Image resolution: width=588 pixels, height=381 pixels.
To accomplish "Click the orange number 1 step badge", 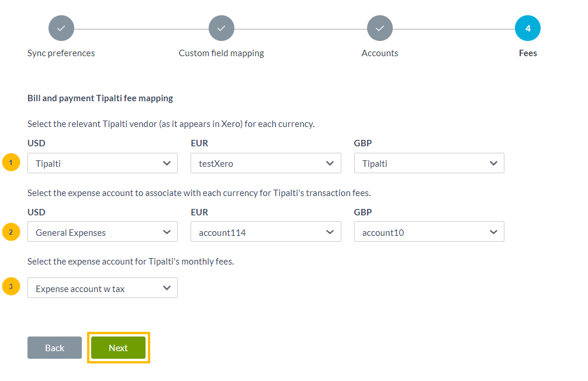I will point(11,162).
